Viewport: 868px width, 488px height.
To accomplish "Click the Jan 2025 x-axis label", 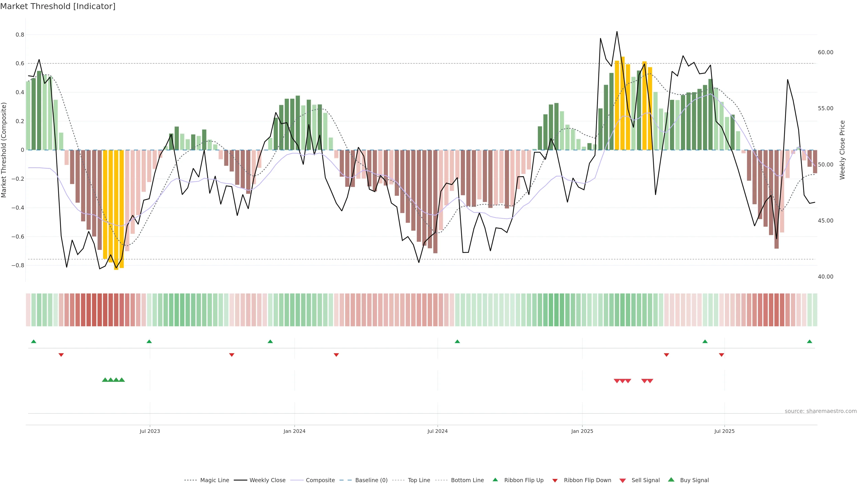I will (x=582, y=431).
